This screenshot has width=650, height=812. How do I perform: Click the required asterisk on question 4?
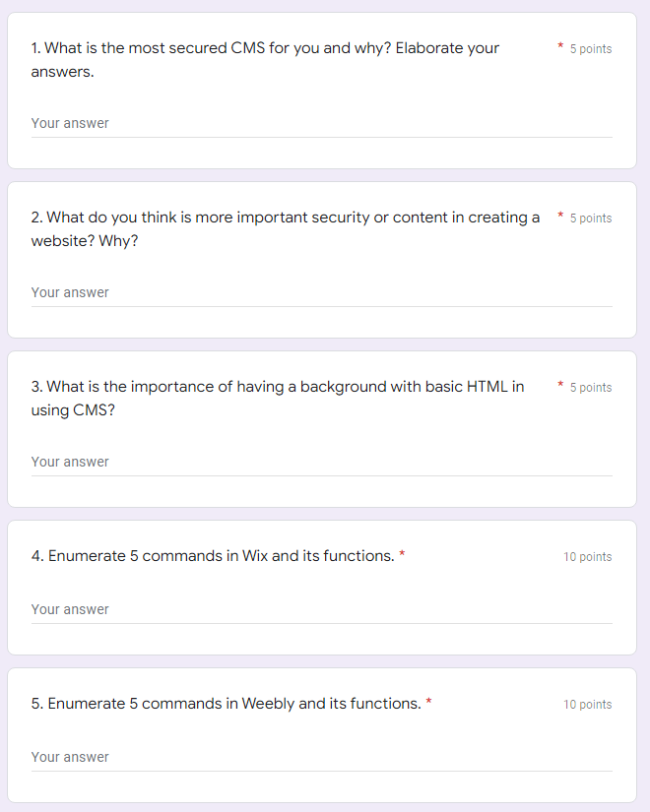[401, 553]
